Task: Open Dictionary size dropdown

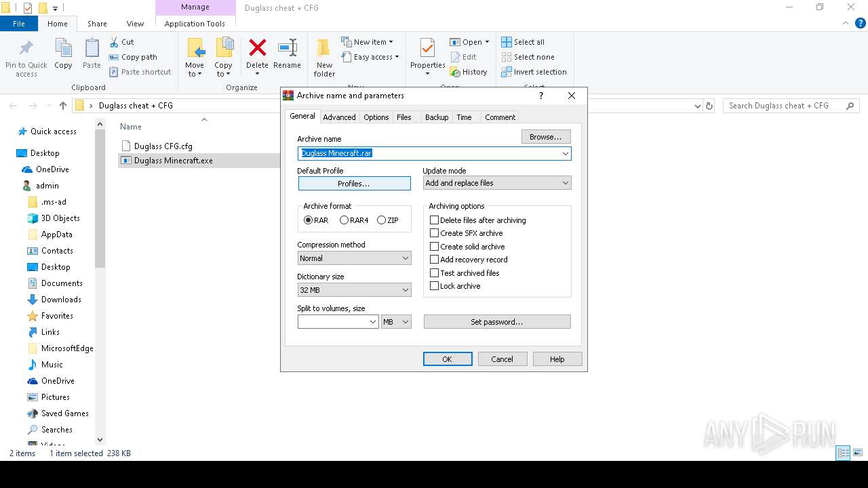Action: 355,290
